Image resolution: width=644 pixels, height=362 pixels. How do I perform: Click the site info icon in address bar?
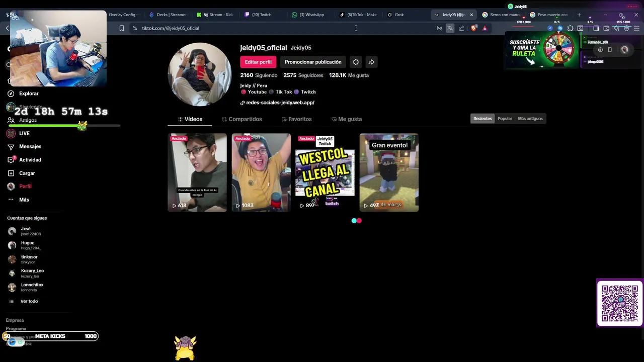134,28
